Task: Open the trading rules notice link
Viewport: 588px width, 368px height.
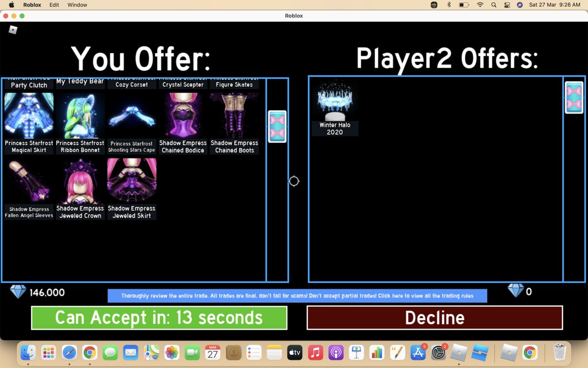Action: [x=297, y=296]
